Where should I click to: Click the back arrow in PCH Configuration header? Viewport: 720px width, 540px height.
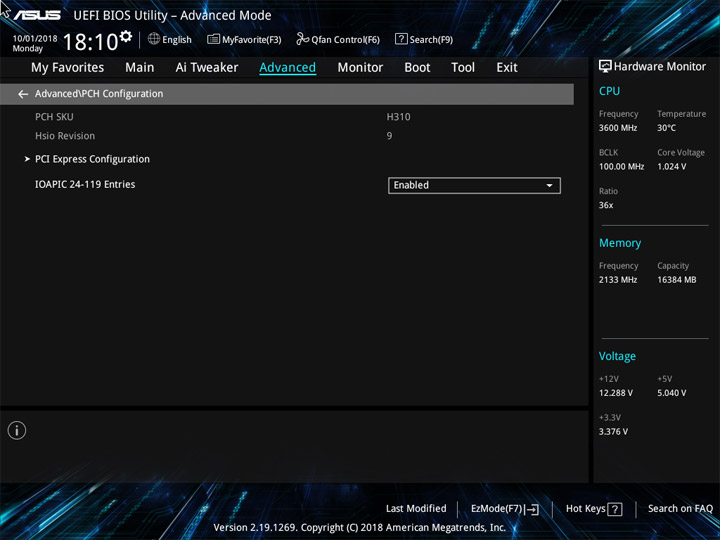pyautogui.click(x=23, y=94)
